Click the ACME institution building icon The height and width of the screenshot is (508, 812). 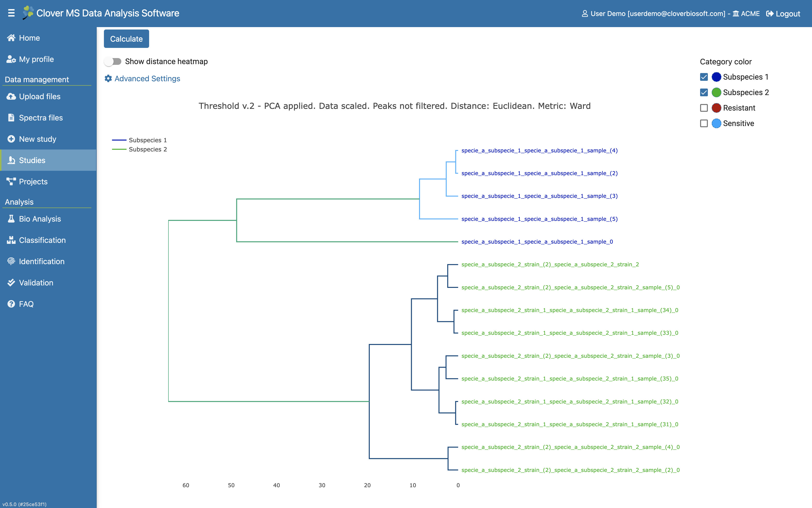[735, 14]
